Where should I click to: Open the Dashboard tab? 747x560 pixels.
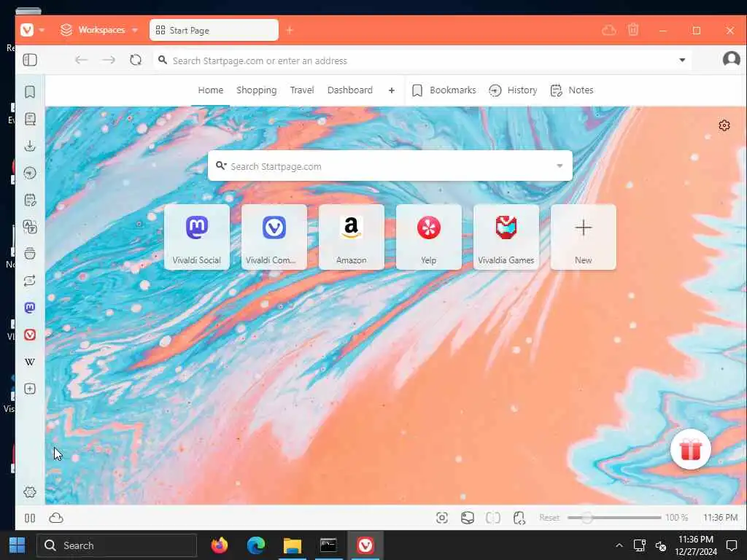[349, 90]
